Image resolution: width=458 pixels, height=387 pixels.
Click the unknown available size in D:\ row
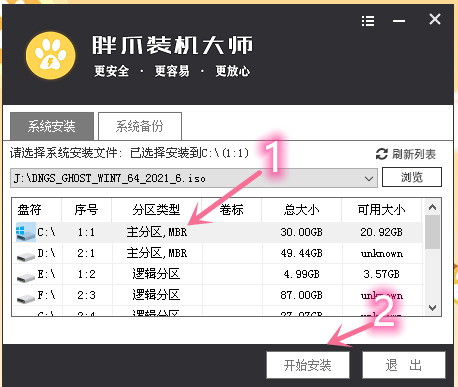[382, 254]
